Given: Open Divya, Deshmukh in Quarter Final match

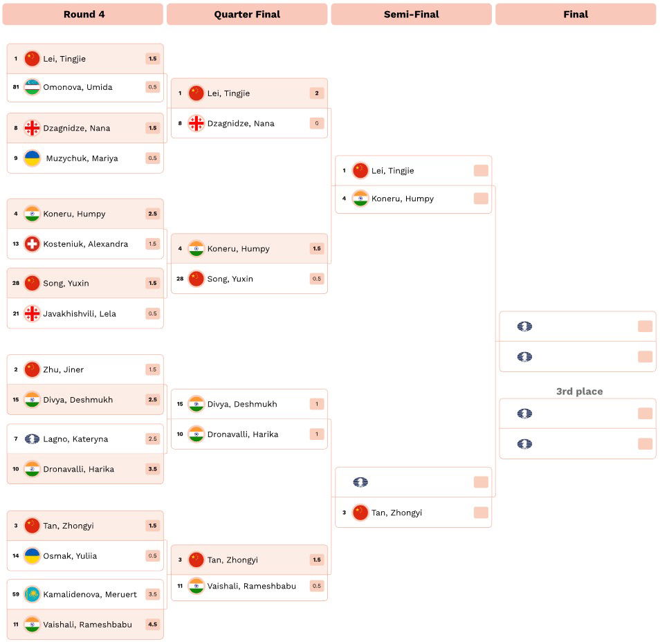Looking at the screenshot, I should 249,404.
